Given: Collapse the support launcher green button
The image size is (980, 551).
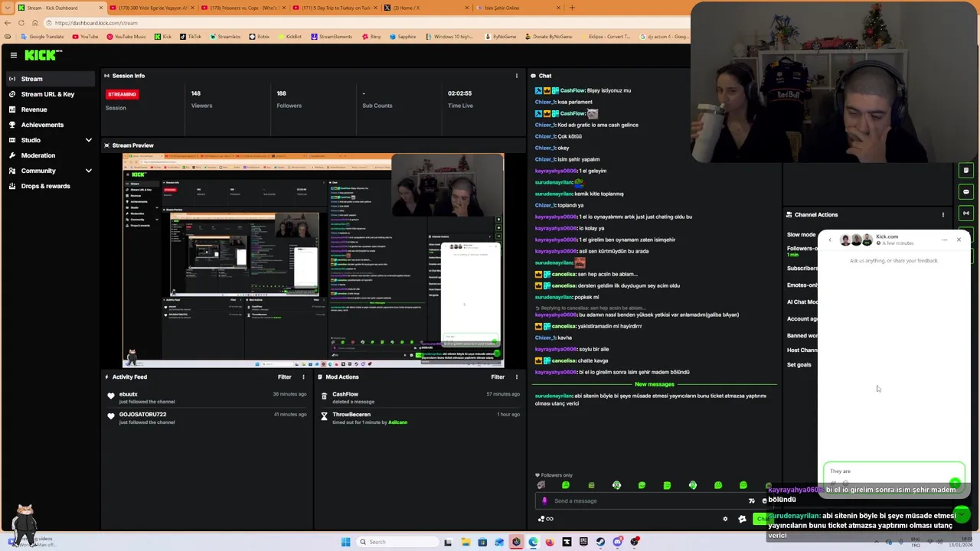Looking at the screenshot, I should [961, 514].
